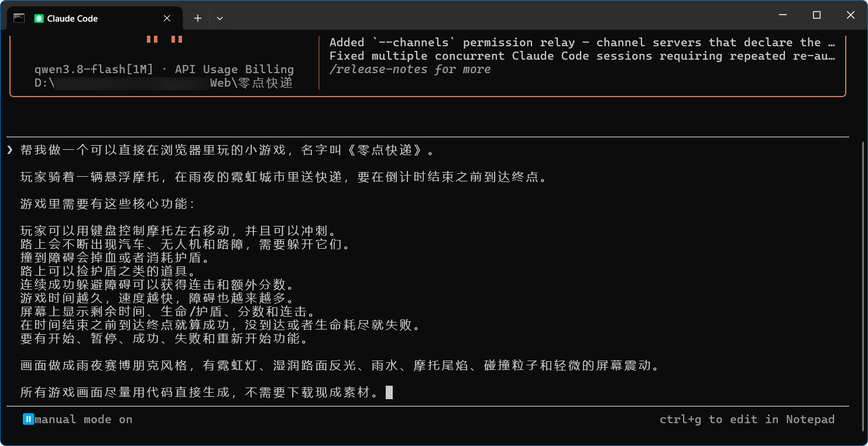Screen dimensions: 868x446
Task: Click the green Claude Code tab icon
Action: pos(39,19)
